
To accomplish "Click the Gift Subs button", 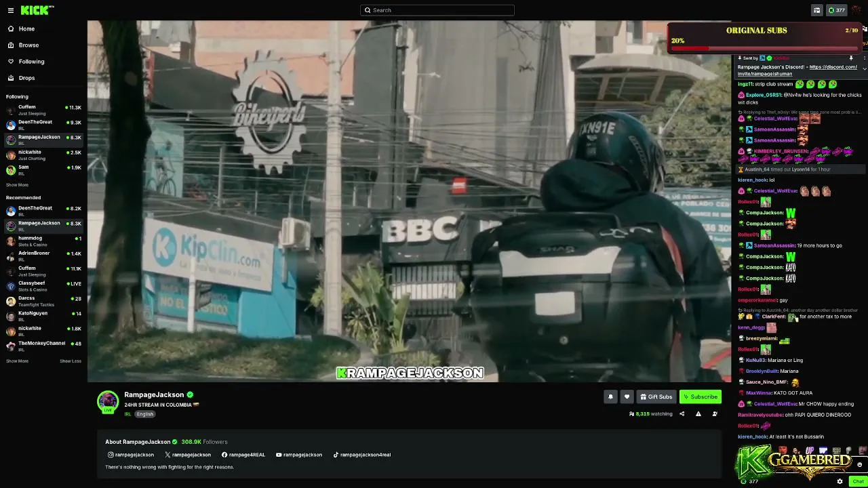I will 656,397.
